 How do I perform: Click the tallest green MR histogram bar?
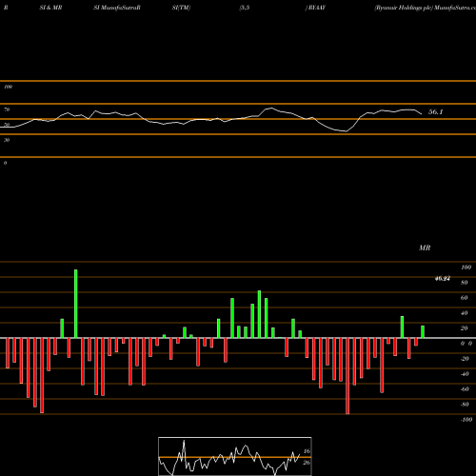coord(75,304)
